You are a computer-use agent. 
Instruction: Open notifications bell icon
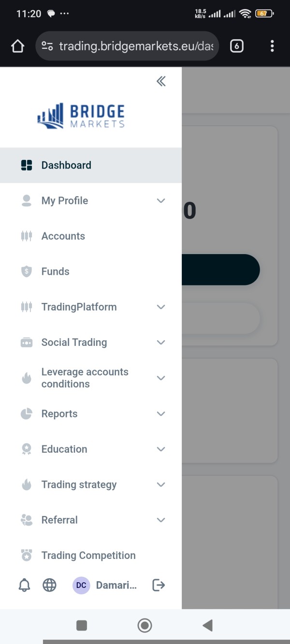click(x=24, y=586)
